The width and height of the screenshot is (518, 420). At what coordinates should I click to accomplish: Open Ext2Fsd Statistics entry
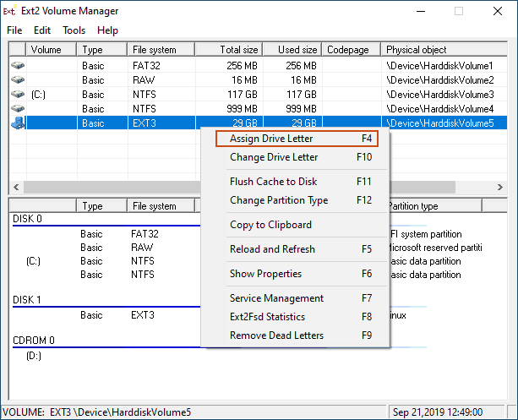pos(297,317)
